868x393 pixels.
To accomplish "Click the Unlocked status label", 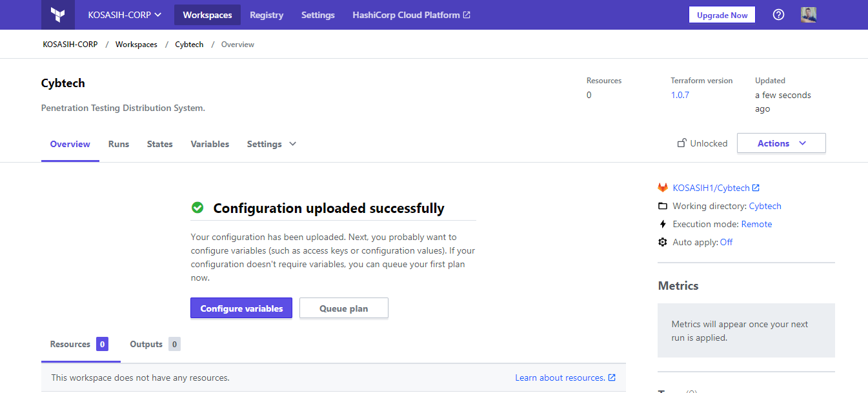I will click(709, 143).
